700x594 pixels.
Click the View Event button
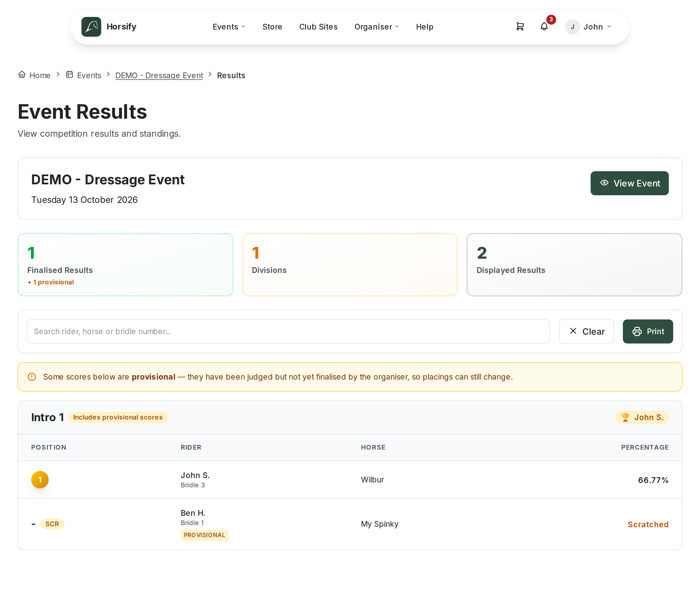(630, 183)
